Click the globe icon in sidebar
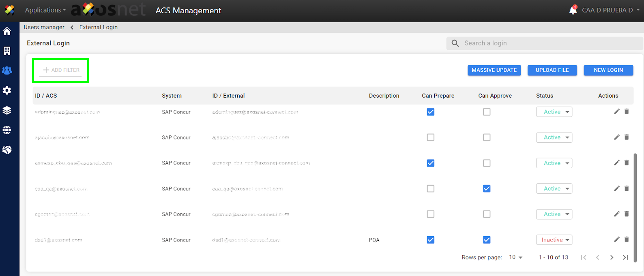 7,130
